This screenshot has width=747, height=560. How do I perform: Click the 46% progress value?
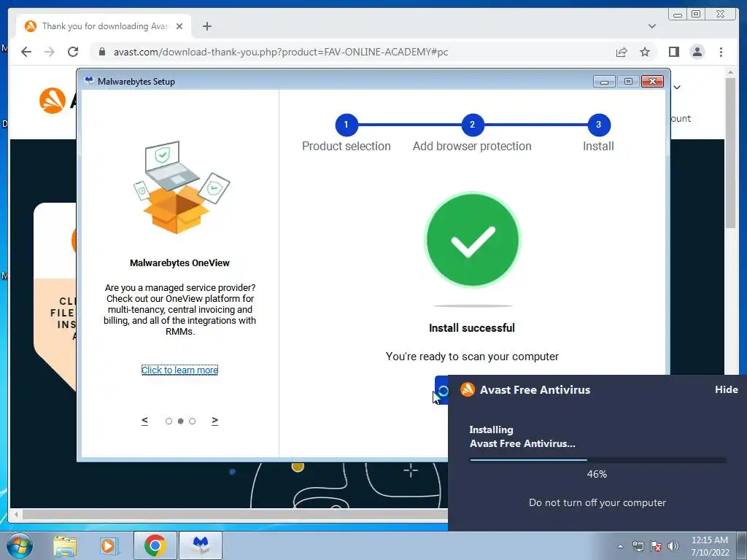(x=597, y=474)
